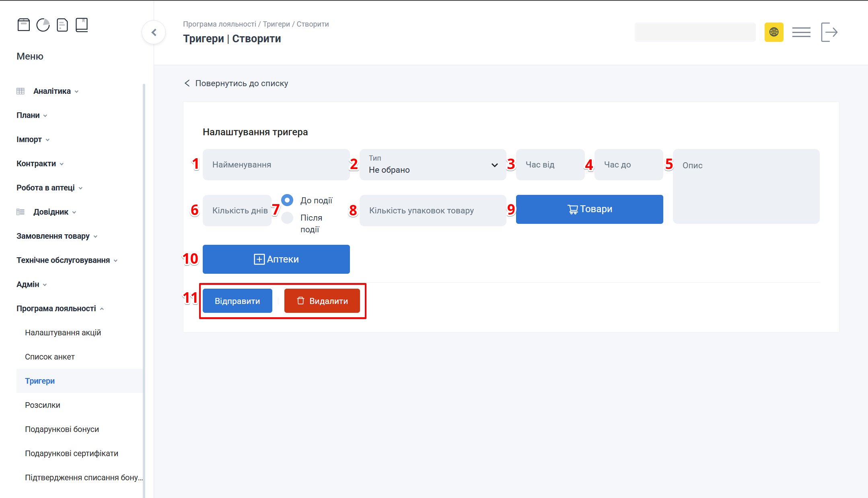868x498 pixels.
Task: Click the red Видалити button
Action: (x=322, y=301)
